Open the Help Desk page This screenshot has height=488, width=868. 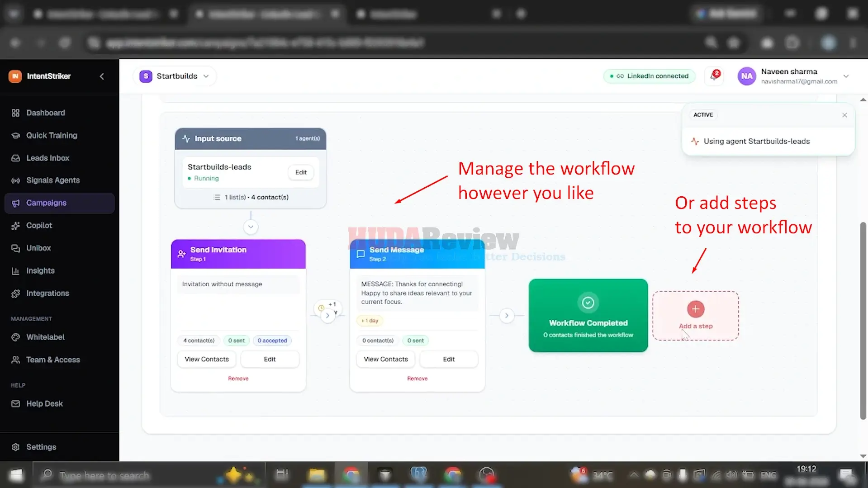pyautogui.click(x=59, y=404)
